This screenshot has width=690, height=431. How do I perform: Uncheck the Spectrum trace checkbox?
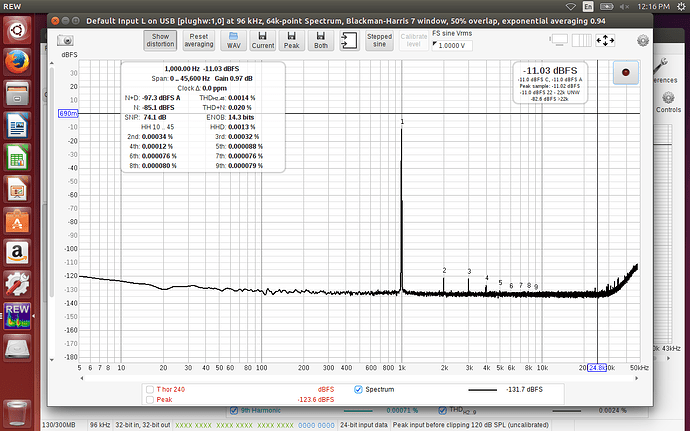(358, 390)
